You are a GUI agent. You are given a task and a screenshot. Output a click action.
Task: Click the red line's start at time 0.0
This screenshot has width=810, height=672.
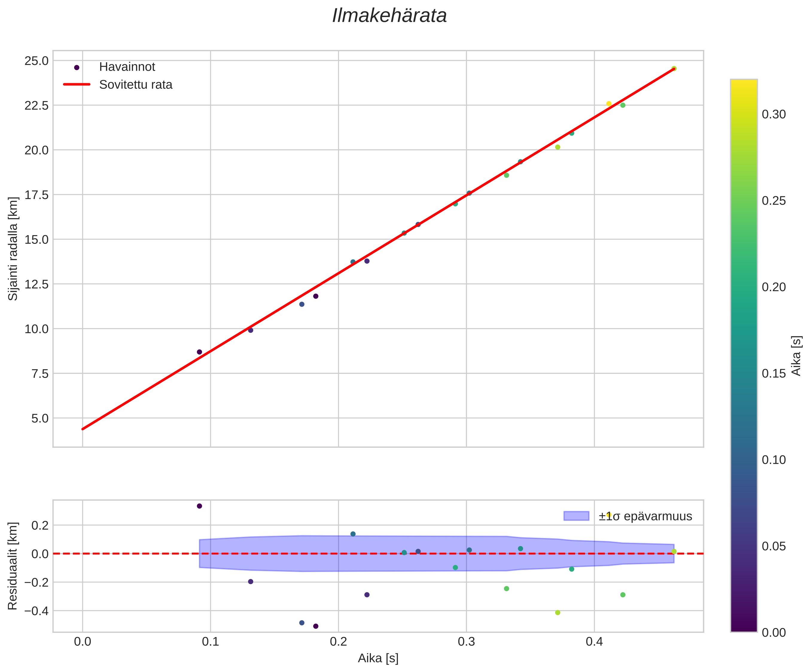pos(83,428)
